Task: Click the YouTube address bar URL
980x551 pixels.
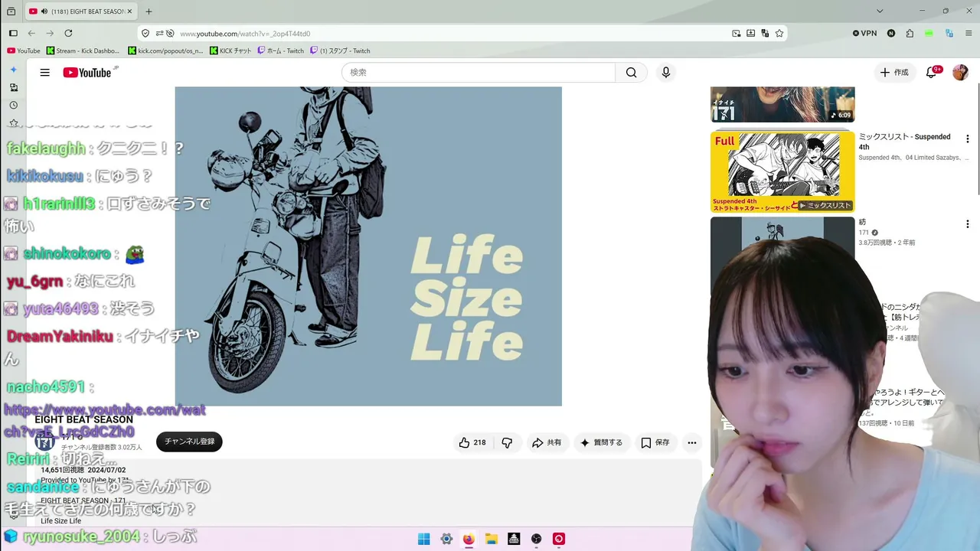Action: (245, 34)
